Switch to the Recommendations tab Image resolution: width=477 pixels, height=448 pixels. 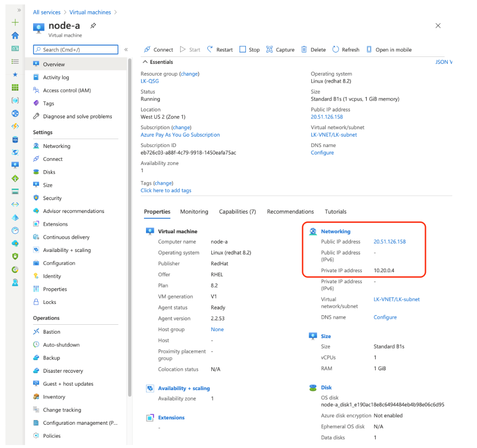coord(290,211)
